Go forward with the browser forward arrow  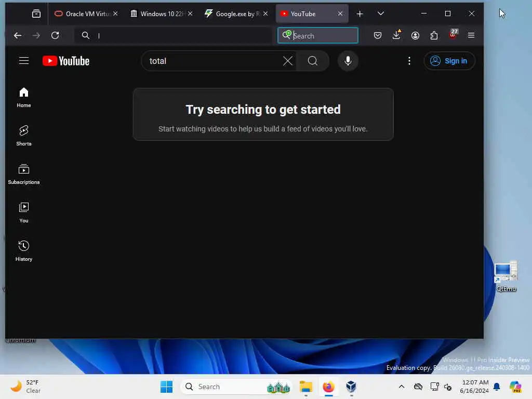[x=36, y=36]
